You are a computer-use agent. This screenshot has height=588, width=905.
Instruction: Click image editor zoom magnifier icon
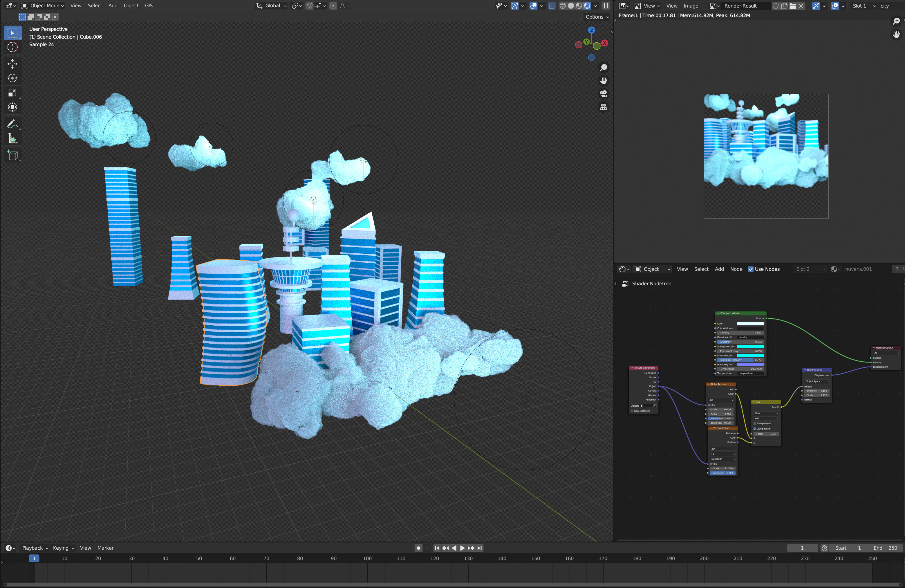point(896,21)
